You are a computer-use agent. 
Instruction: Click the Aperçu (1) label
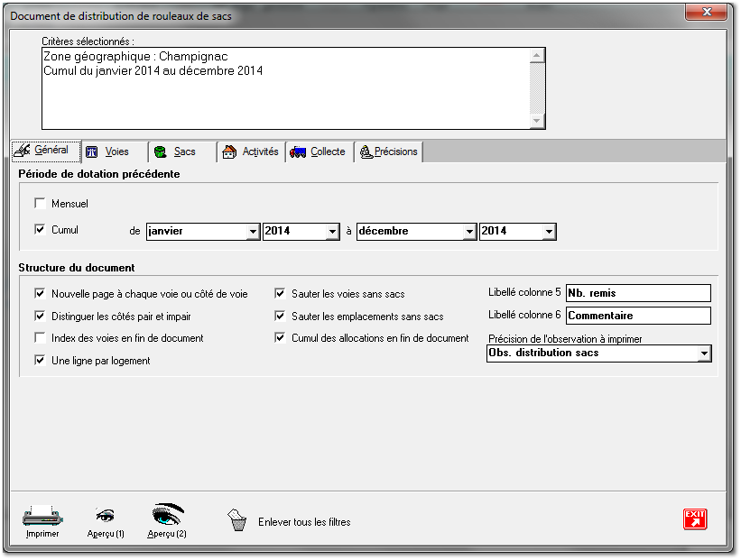point(105,534)
